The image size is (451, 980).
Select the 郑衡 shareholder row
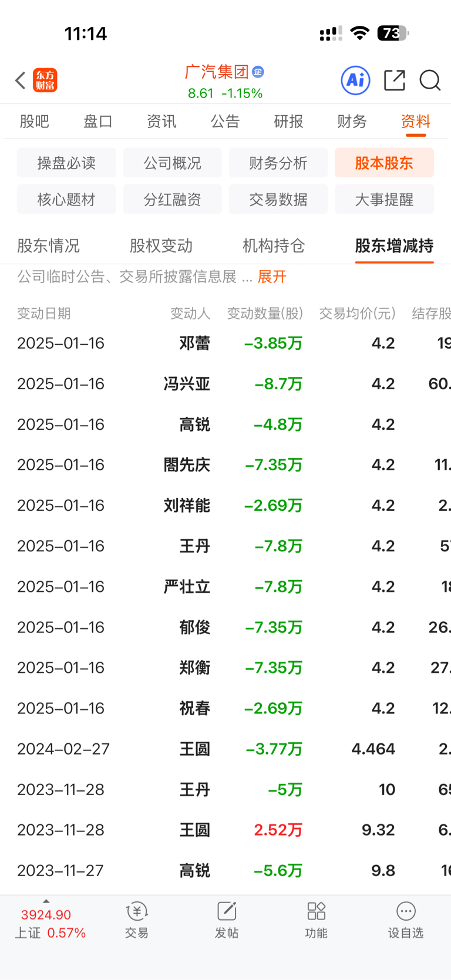point(225,667)
